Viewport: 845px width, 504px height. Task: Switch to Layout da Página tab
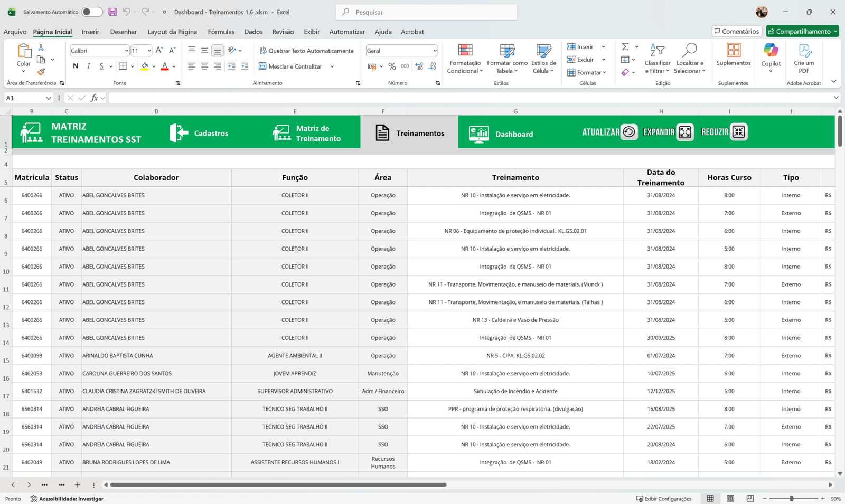pyautogui.click(x=172, y=32)
